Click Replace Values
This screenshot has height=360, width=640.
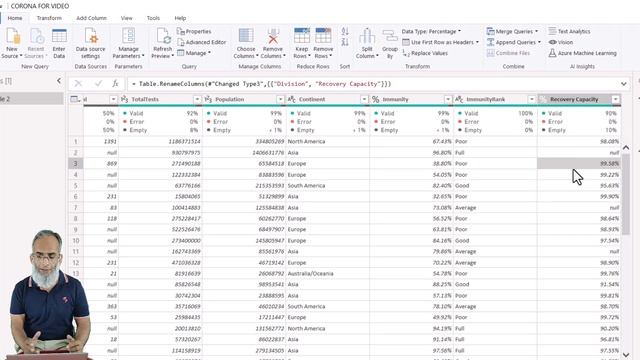pos(425,53)
